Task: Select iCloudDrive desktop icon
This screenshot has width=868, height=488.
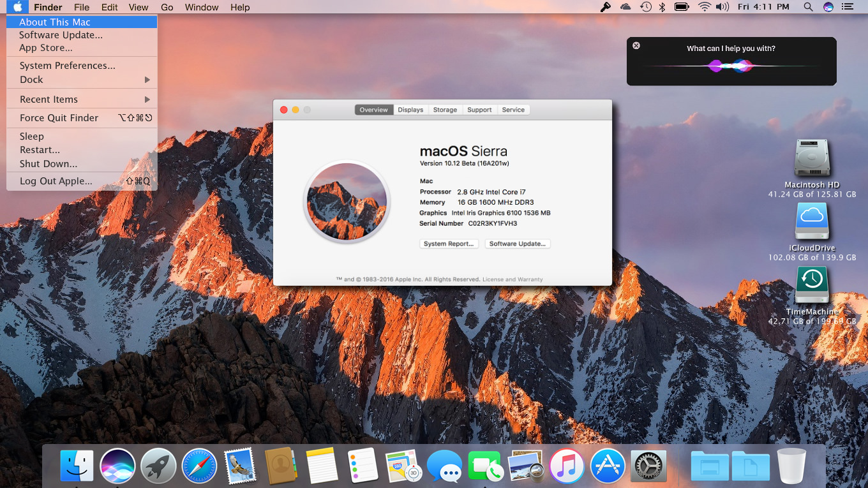Action: pyautogui.click(x=812, y=221)
